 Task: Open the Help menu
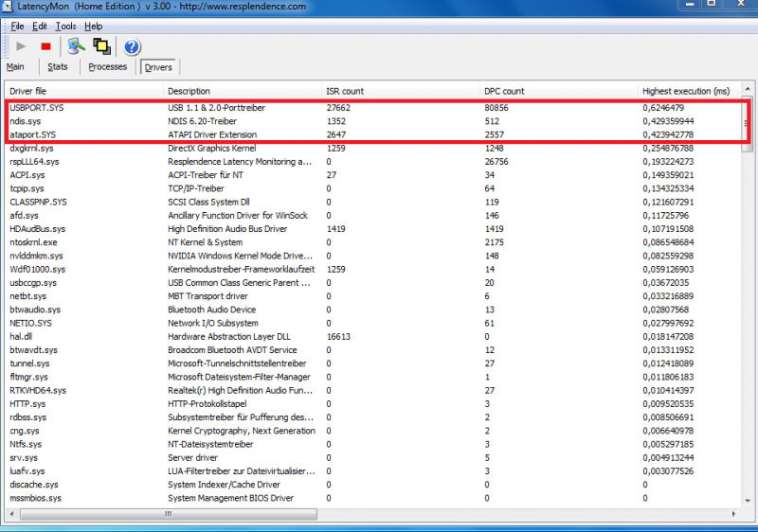click(93, 27)
